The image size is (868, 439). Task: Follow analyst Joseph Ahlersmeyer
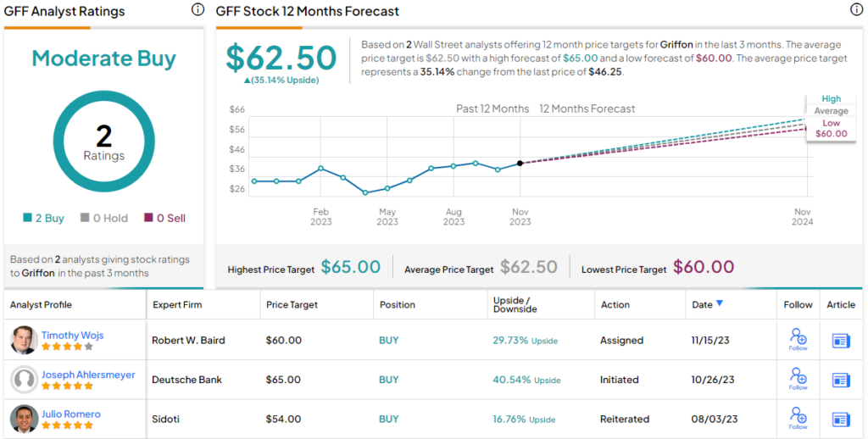click(798, 378)
